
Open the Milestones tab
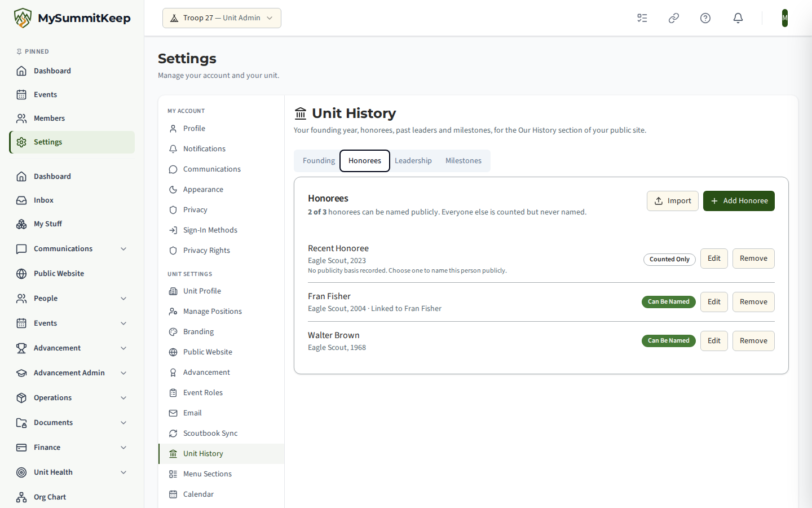pos(464,161)
